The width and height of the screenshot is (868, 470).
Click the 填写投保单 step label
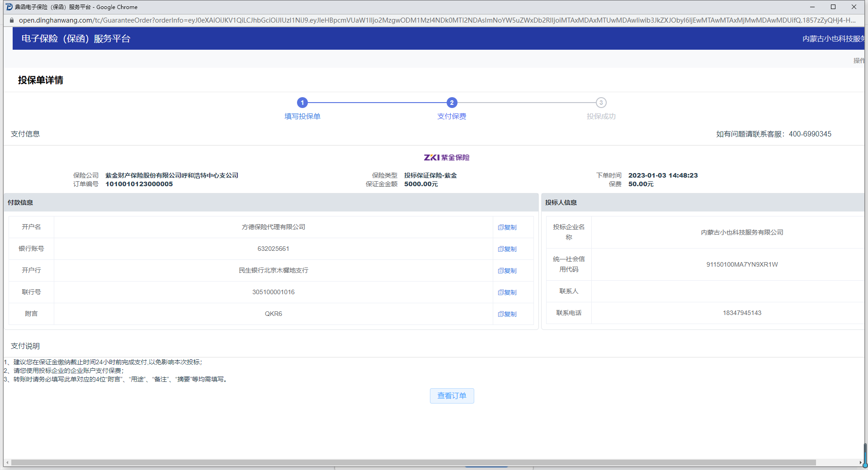[x=302, y=117]
